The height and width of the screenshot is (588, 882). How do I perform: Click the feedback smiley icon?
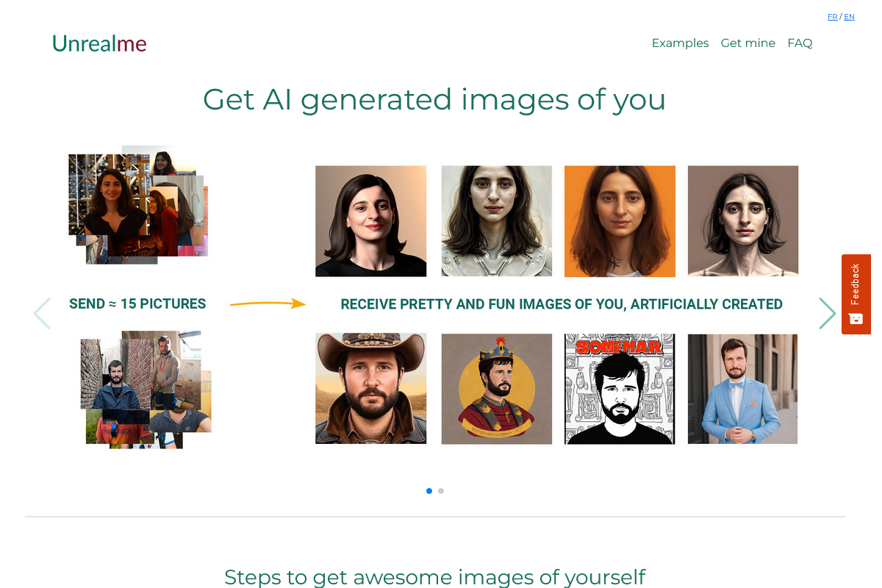[x=856, y=318]
